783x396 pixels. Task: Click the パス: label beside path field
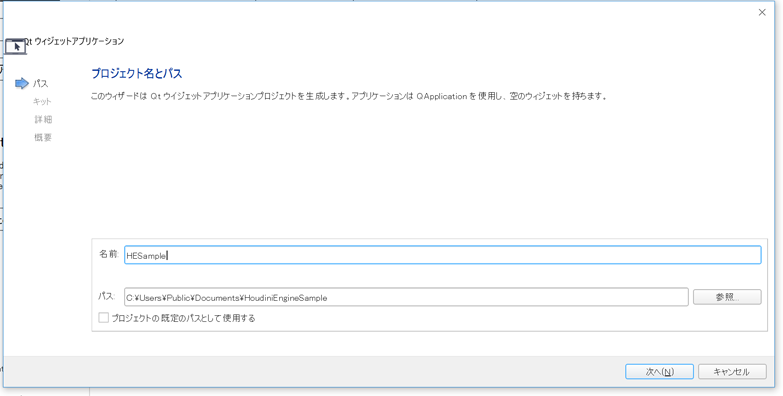(x=107, y=296)
